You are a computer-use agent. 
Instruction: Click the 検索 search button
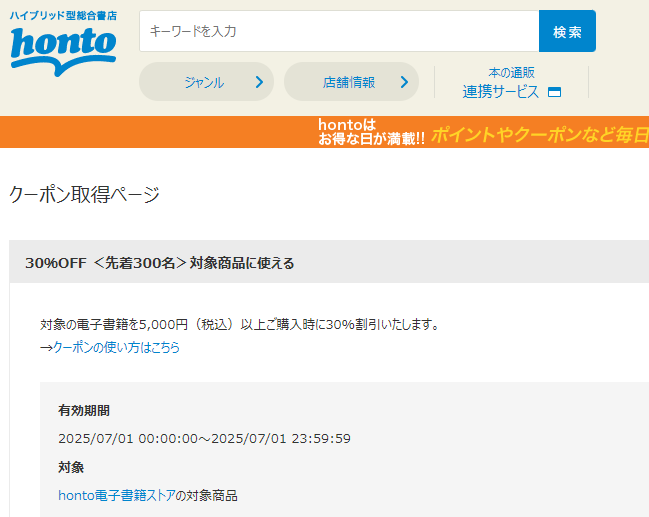tap(567, 31)
